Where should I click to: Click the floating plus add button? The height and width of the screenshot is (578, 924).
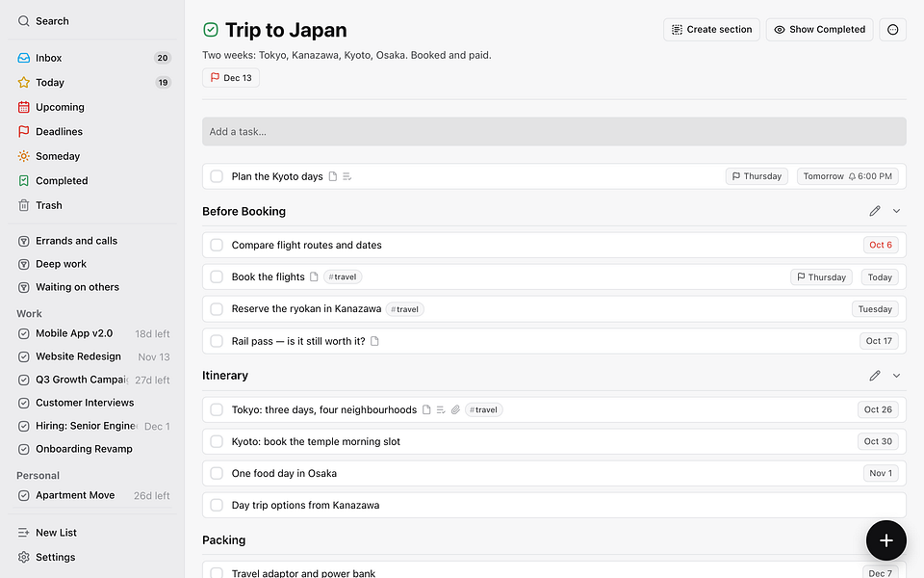885,540
